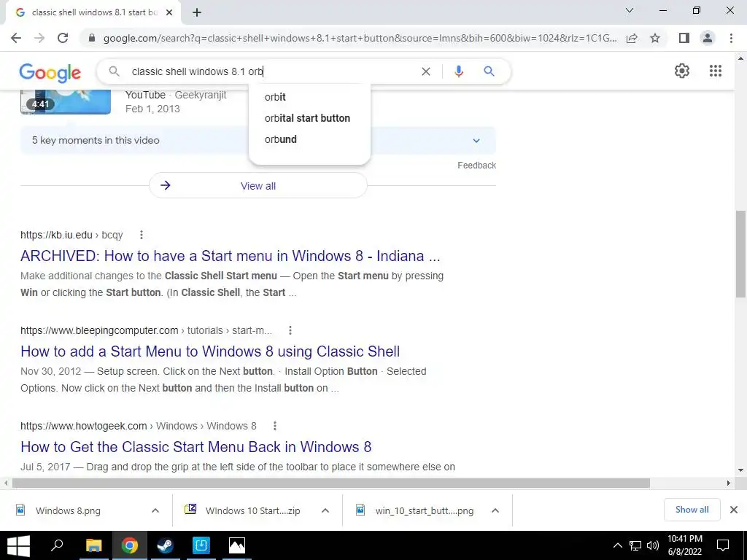Open more options for kb.iu.edu result
The image size is (747, 560).
tap(141, 235)
